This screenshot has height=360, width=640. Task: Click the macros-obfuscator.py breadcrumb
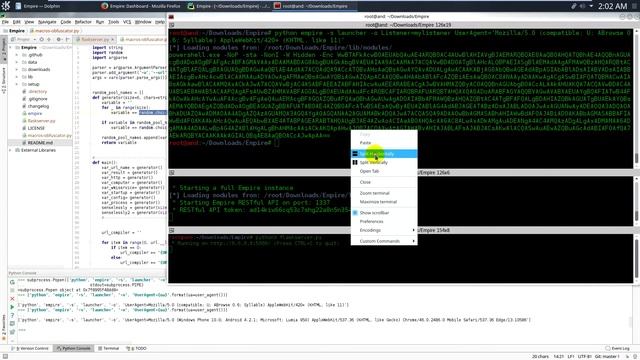tap(56, 31)
